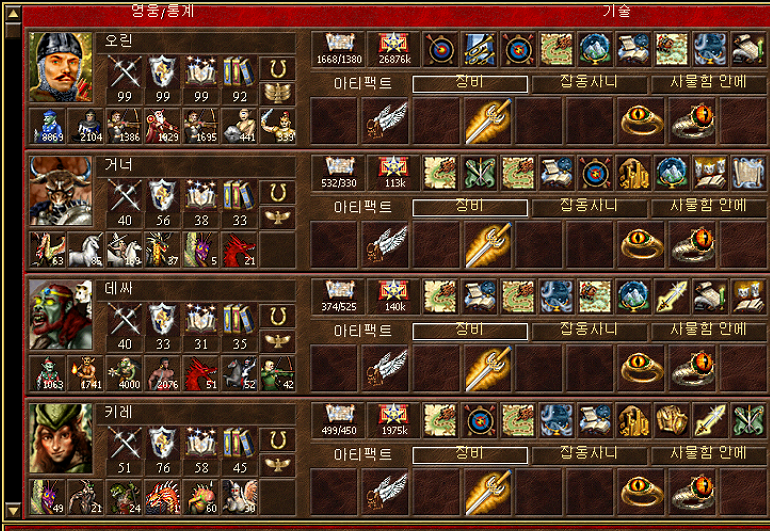Select minotaur hero 거너's portrait
Screen dimensions: 770x531
[x=60, y=191]
